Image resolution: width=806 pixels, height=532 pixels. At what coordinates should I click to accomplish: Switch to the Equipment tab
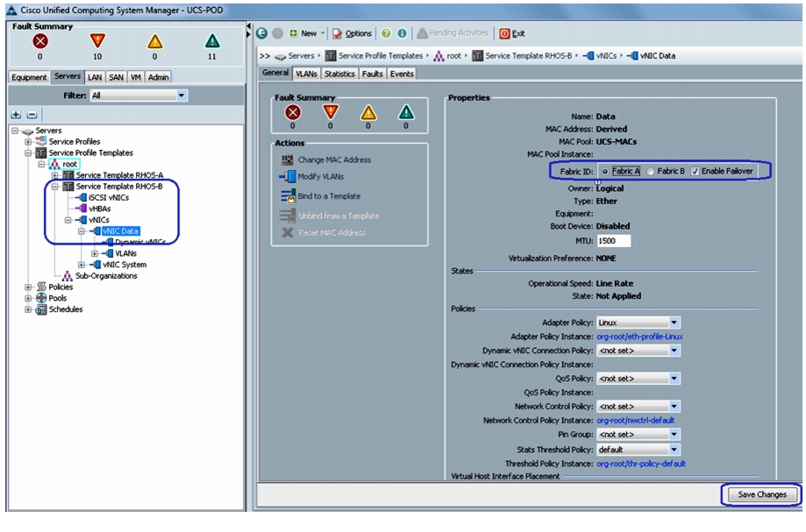(x=29, y=77)
